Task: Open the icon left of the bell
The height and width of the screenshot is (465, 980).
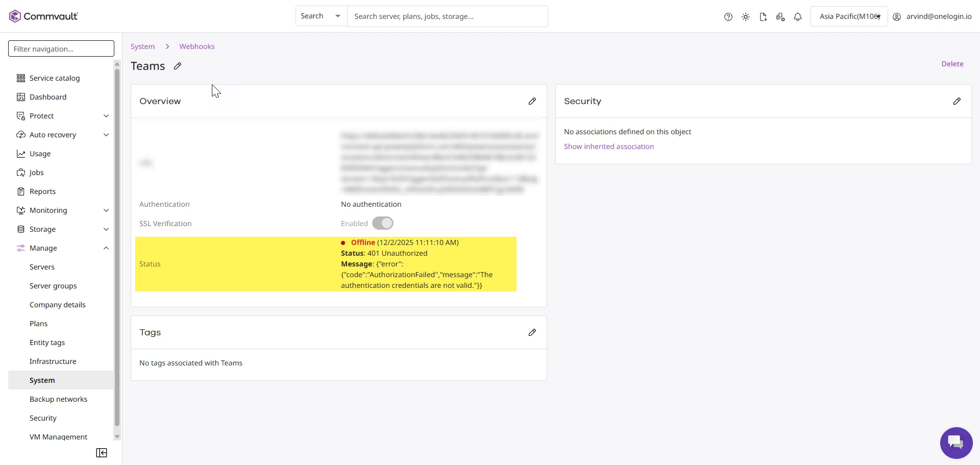Action: 780,17
